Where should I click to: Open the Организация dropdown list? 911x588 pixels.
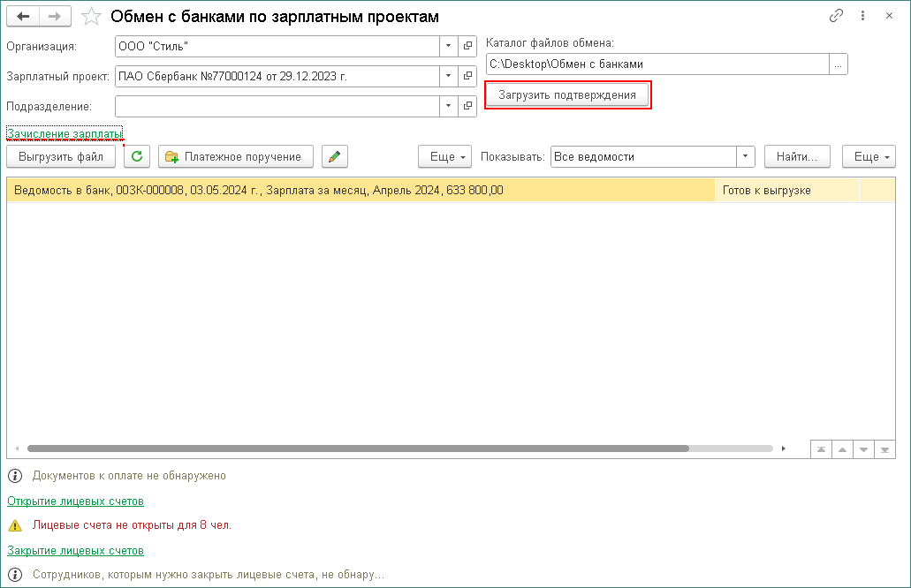[x=448, y=46]
